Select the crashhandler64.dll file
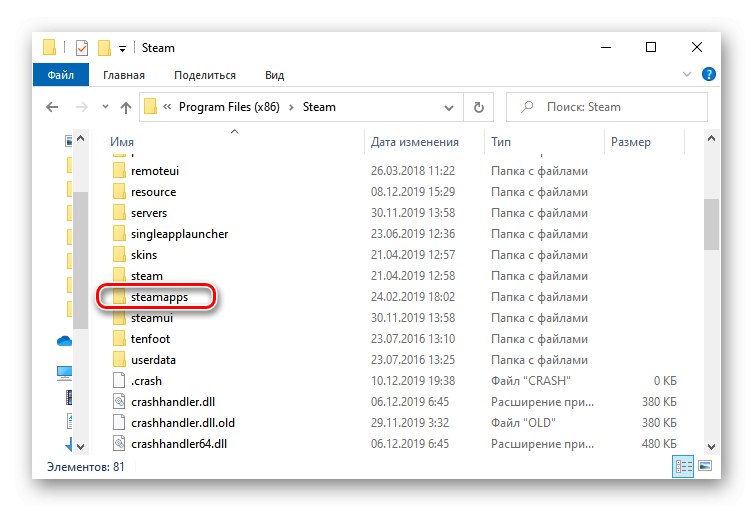 (x=179, y=444)
